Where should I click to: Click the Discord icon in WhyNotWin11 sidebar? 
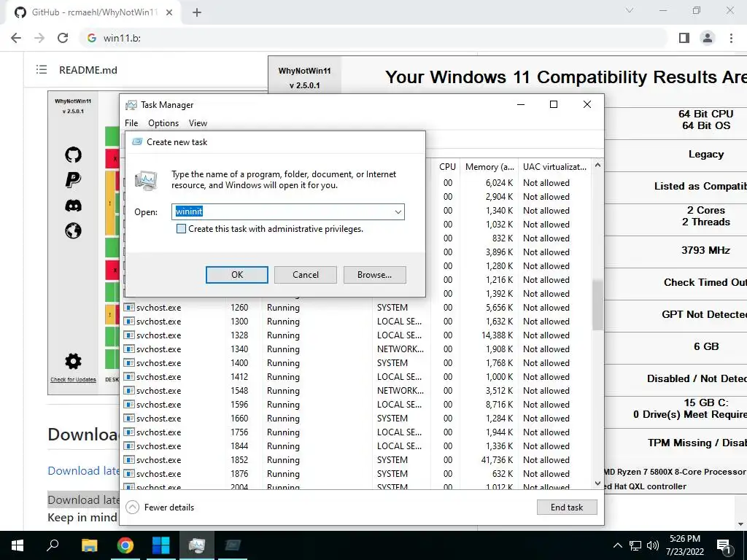73,205
